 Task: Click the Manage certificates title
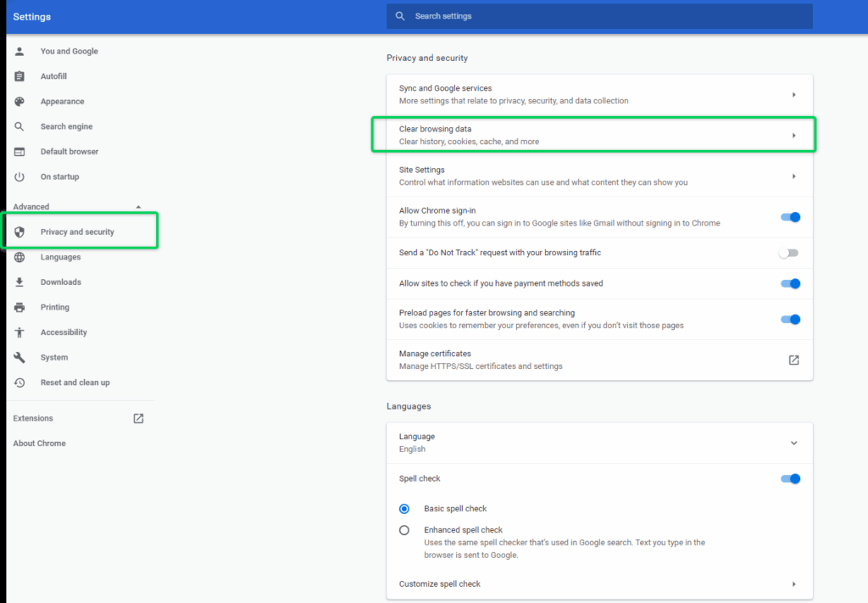click(435, 354)
